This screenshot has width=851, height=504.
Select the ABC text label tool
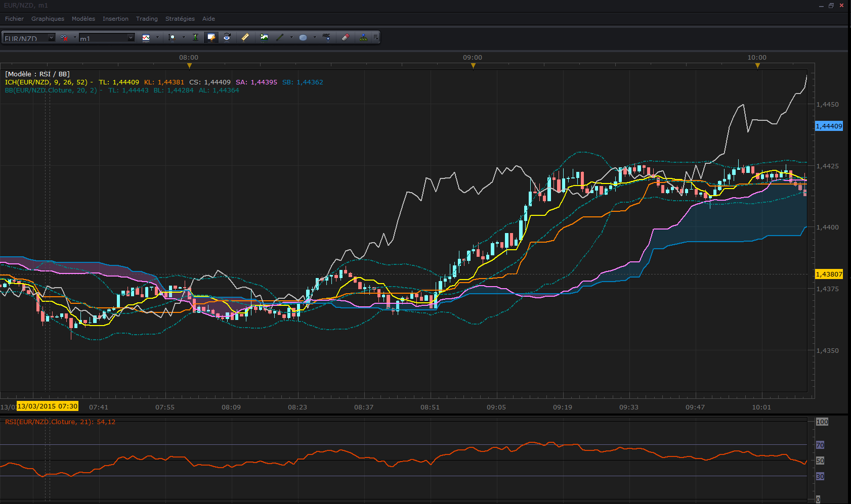pos(326,37)
